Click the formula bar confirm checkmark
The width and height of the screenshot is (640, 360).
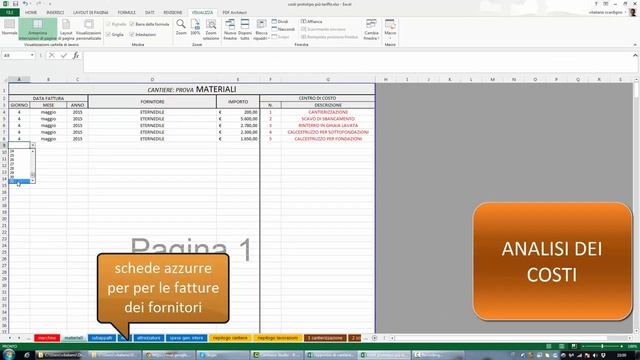coord(64,55)
